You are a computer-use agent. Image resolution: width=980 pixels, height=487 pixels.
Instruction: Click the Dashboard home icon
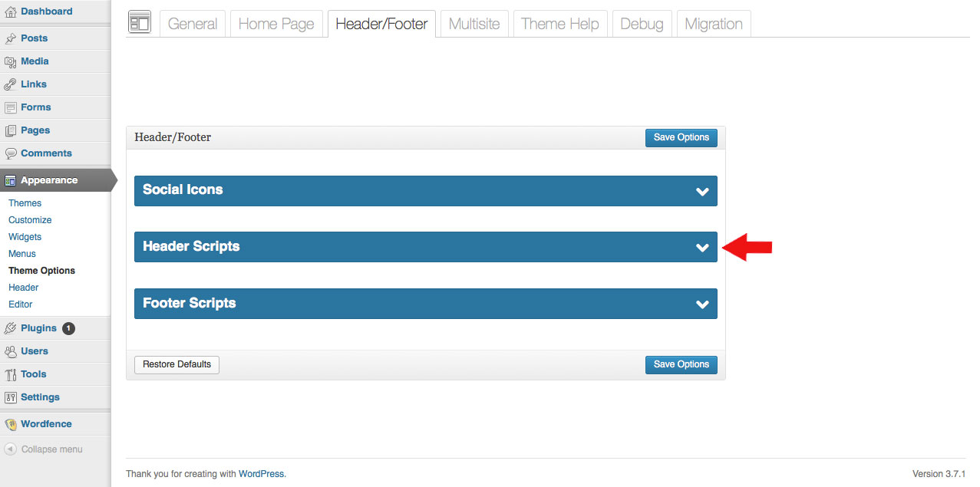[x=10, y=12]
